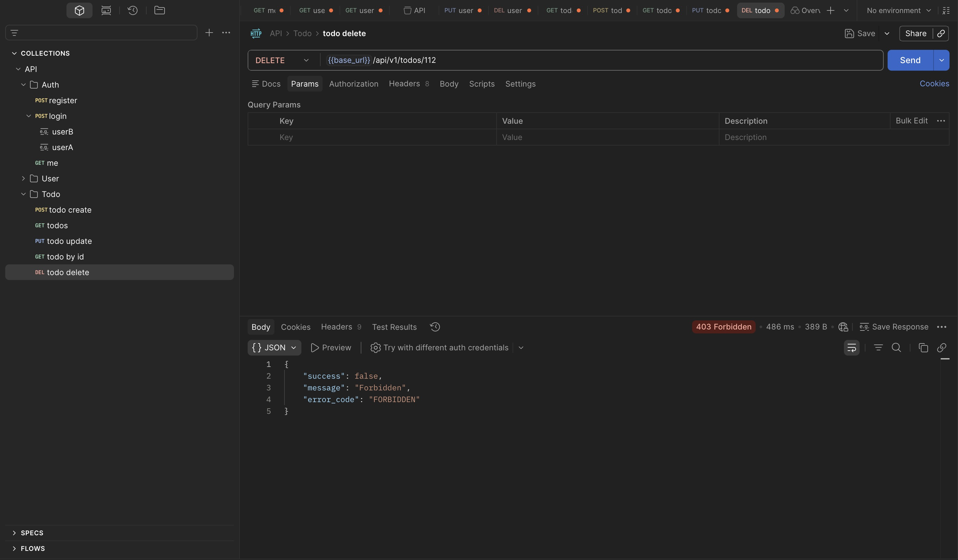Open the Cookies link
The width and height of the screenshot is (958, 560).
pos(934,84)
